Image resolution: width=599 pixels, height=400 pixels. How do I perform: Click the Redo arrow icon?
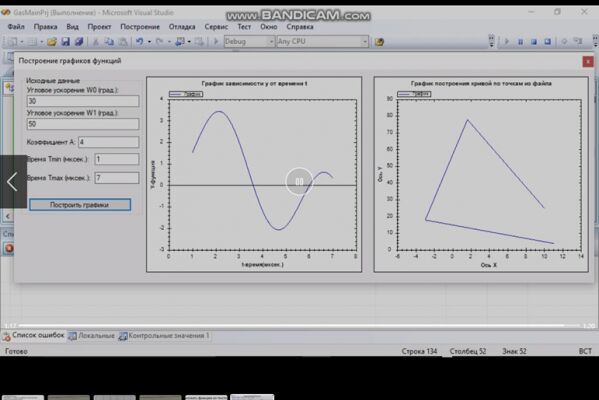point(160,42)
